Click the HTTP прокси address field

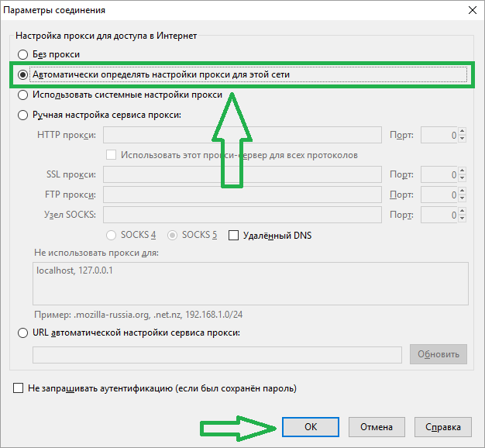242,136
